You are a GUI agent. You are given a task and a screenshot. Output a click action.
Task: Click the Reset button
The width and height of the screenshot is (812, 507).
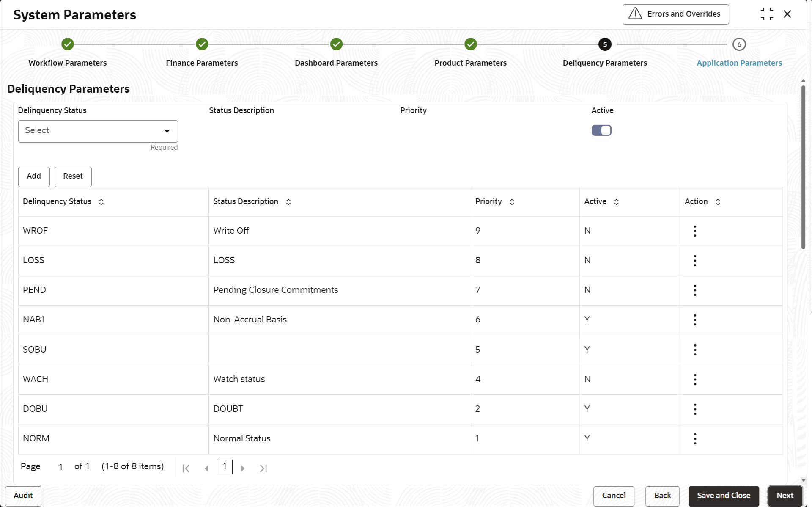73,176
